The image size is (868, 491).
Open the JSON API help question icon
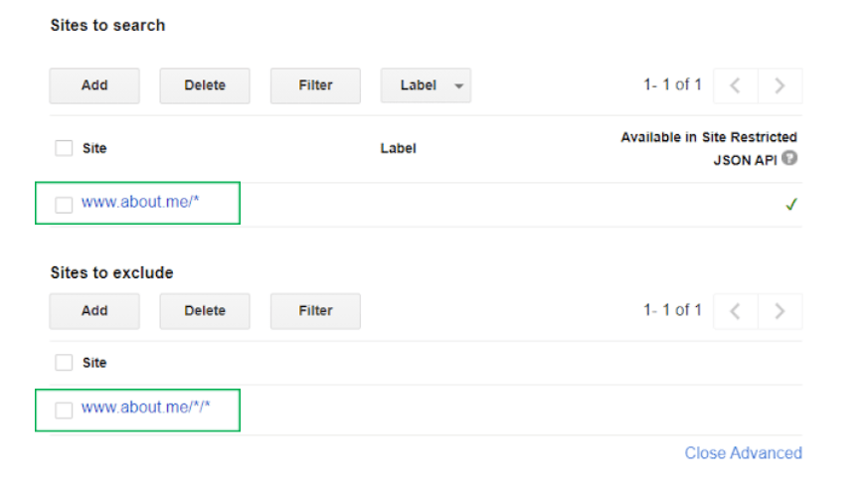point(789,158)
